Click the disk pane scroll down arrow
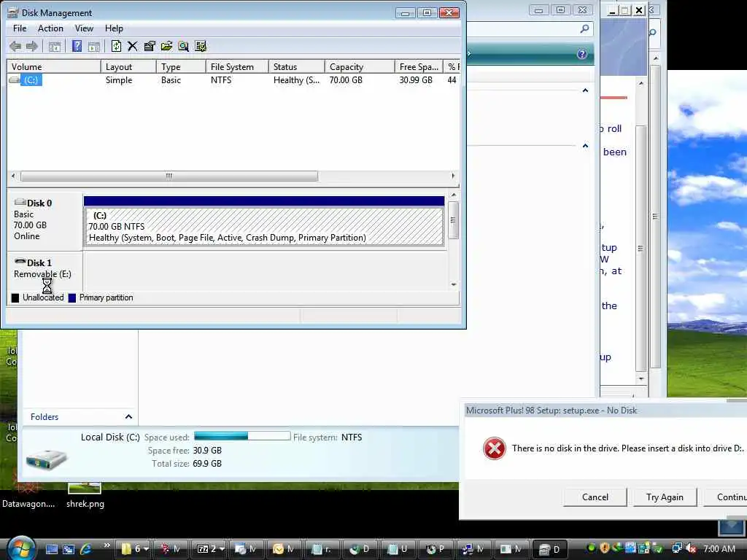Viewport: 747px width, 560px height. [454, 284]
